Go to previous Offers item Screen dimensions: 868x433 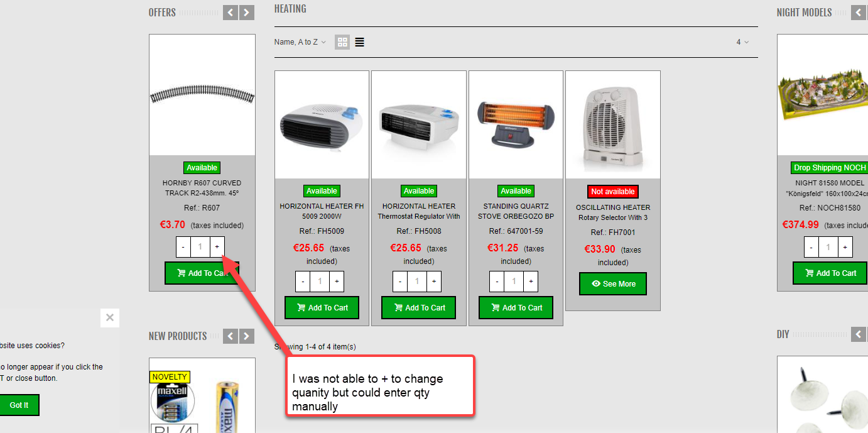click(231, 13)
